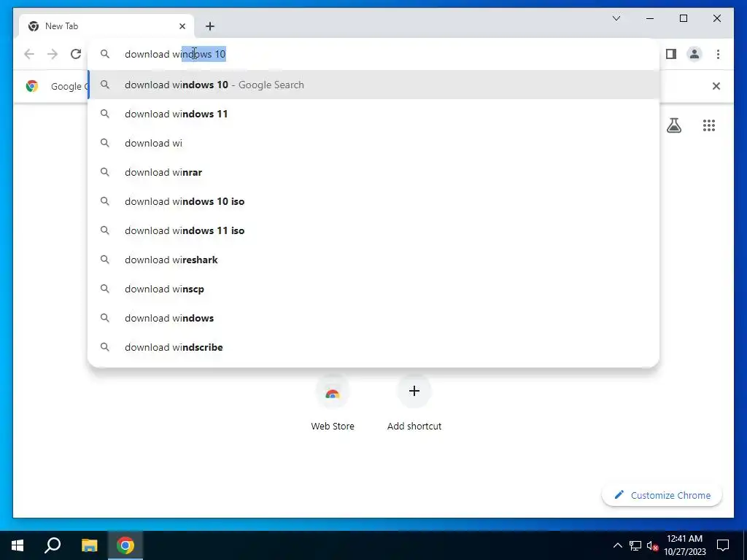The width and height of the screenshot is (747, 560).
Task: Open Windows taskbar search
Action: pos(53,545)
